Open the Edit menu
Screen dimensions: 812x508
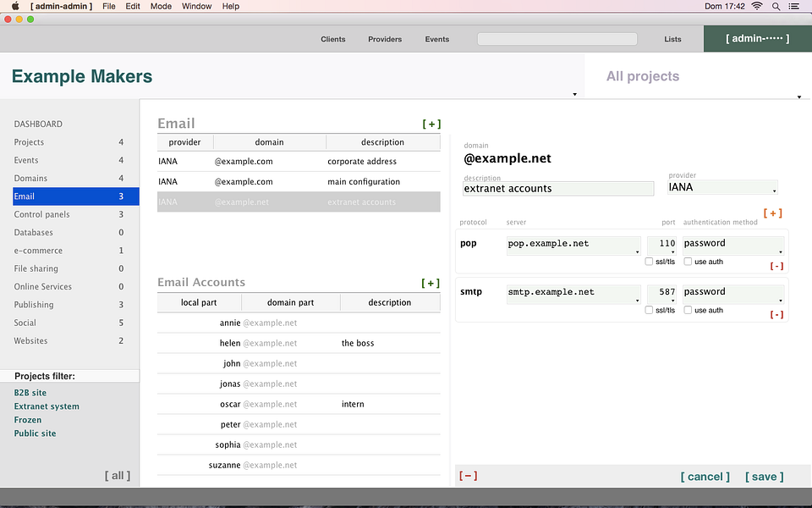133,6
